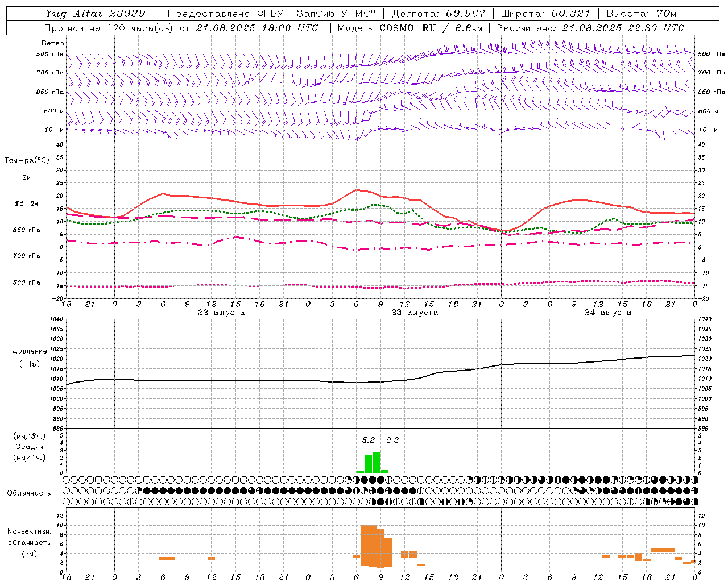Click the 500 гПа dotted legend line under temperature
The image size is (728, 582).
pos(25,289)
